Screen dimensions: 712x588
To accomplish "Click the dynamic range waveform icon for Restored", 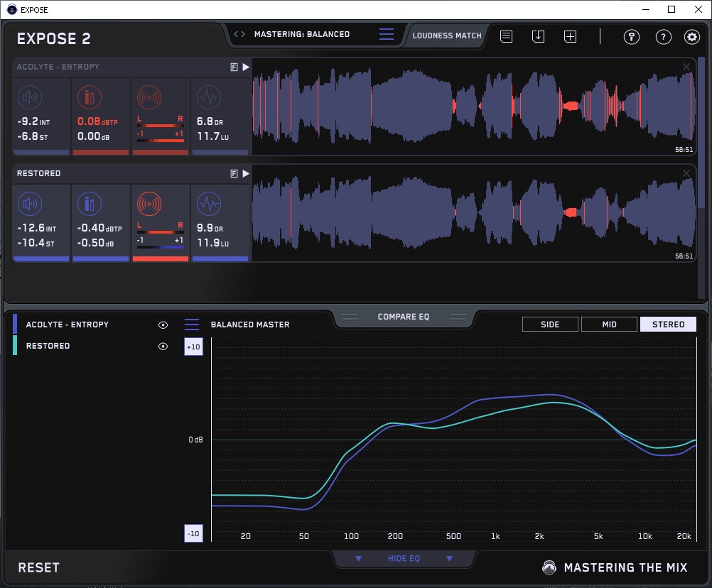I will (x=208, y=205).
